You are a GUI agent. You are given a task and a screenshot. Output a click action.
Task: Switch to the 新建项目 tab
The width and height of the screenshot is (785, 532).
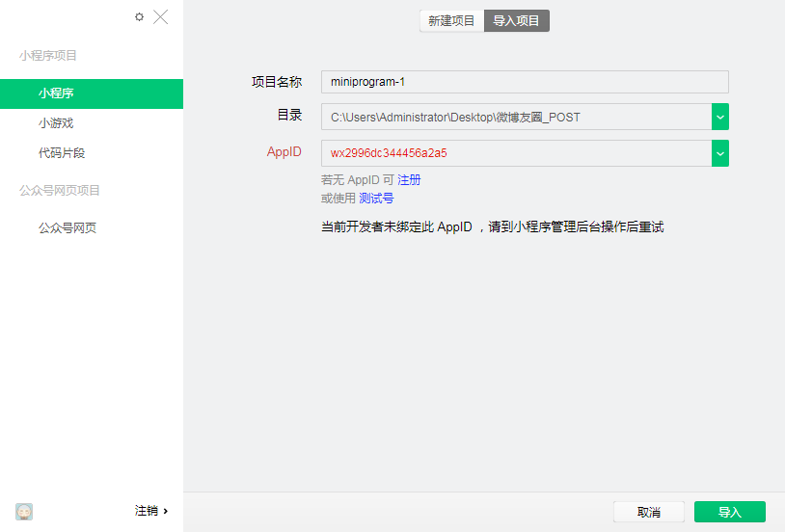tap(451, 20)
